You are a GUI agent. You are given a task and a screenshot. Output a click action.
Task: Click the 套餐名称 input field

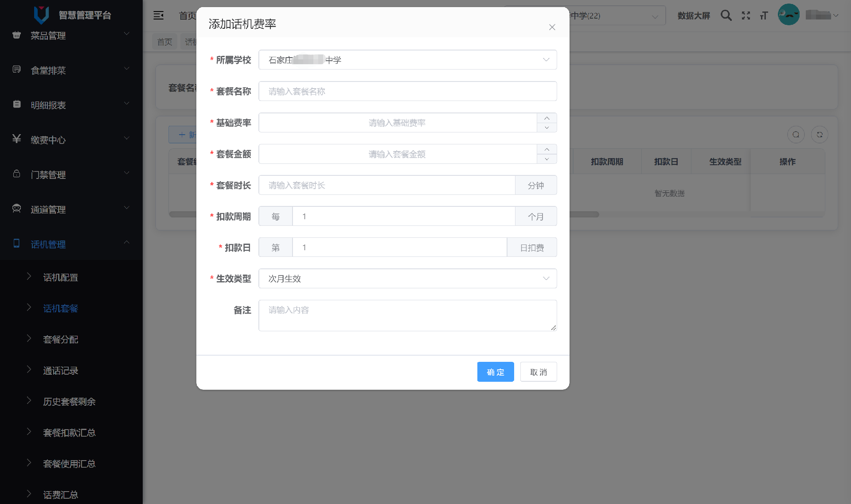coord(407,91)
